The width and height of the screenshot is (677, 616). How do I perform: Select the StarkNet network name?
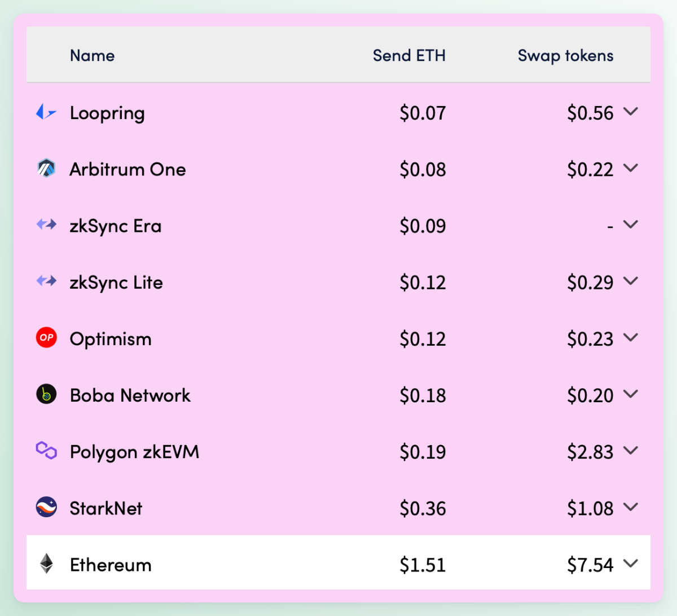point(106,508)
